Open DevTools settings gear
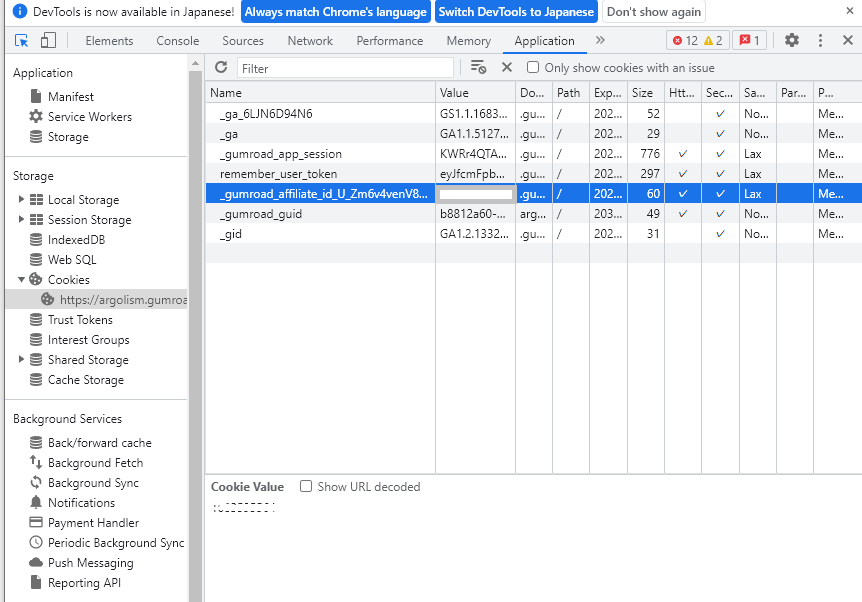 pos(791,41)
